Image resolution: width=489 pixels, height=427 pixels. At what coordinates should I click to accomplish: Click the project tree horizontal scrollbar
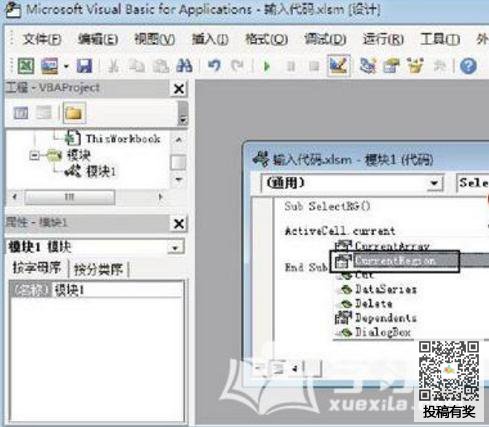(x=87, y=197)
